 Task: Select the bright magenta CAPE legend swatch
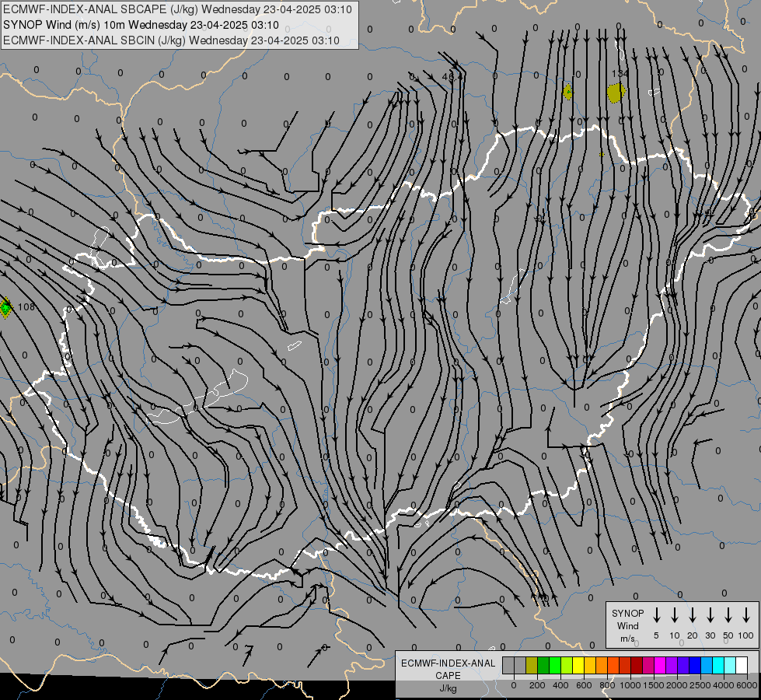pyautogui.click(x=660, y=665)
